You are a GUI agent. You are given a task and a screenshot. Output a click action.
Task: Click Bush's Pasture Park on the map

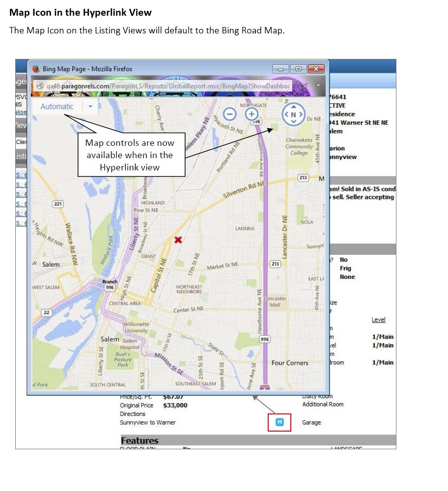[x=123, y=359]
